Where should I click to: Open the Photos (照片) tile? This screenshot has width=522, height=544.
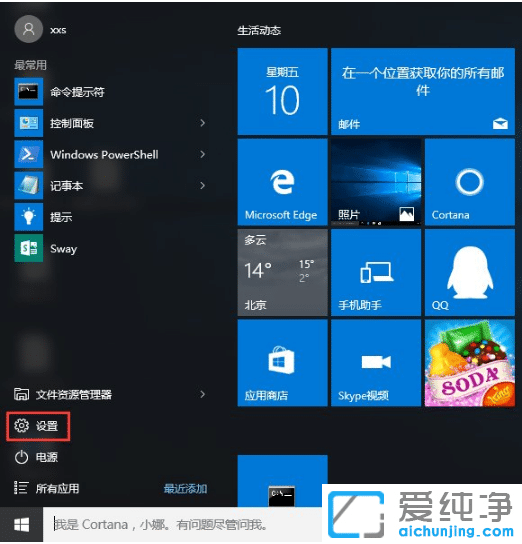click(x=376, y=182)
